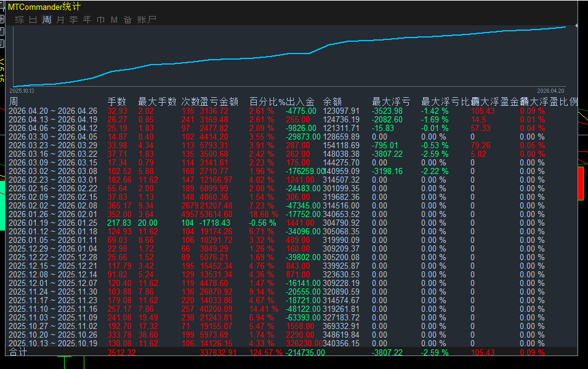
Task: Click the 最大手数 column header
Action: pos(157,101)
